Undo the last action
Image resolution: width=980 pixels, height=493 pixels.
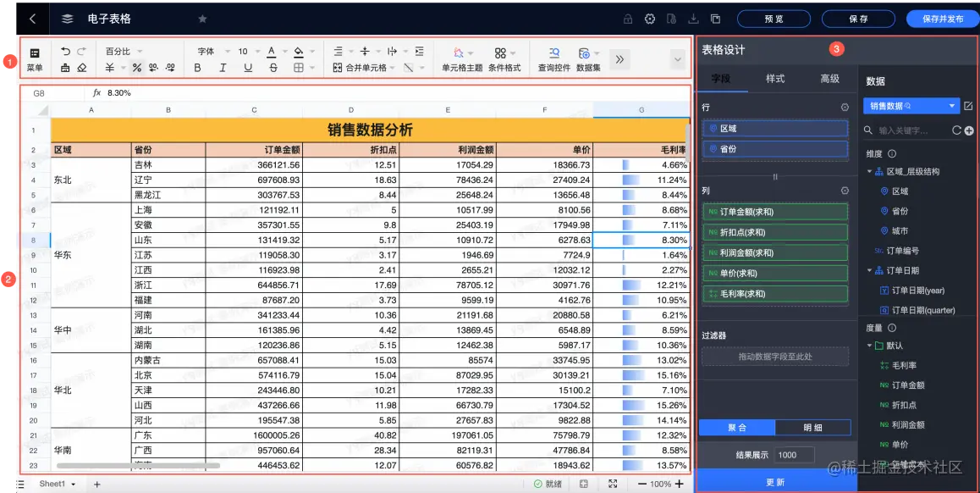(65, 52)
